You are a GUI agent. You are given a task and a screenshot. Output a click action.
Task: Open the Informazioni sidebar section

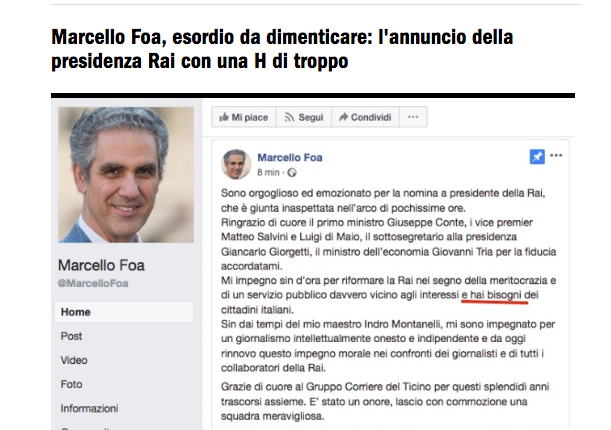click(89, 409)
